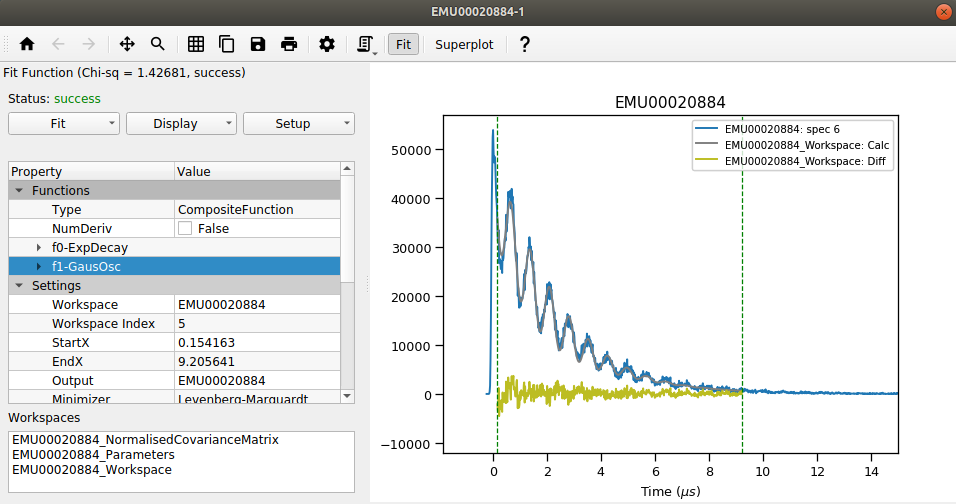Copy plot image to clipboard

point(227,44)
